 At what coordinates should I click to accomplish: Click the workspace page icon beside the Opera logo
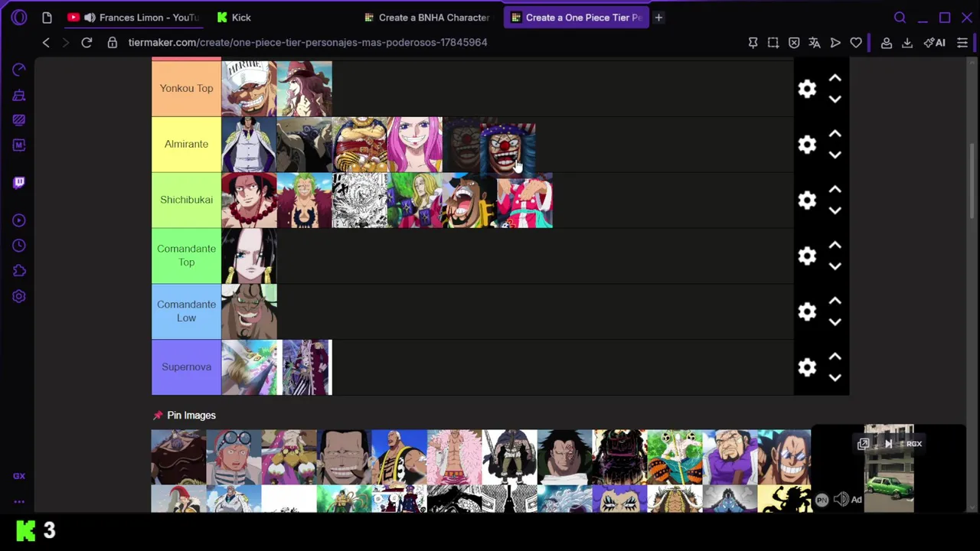47,17
